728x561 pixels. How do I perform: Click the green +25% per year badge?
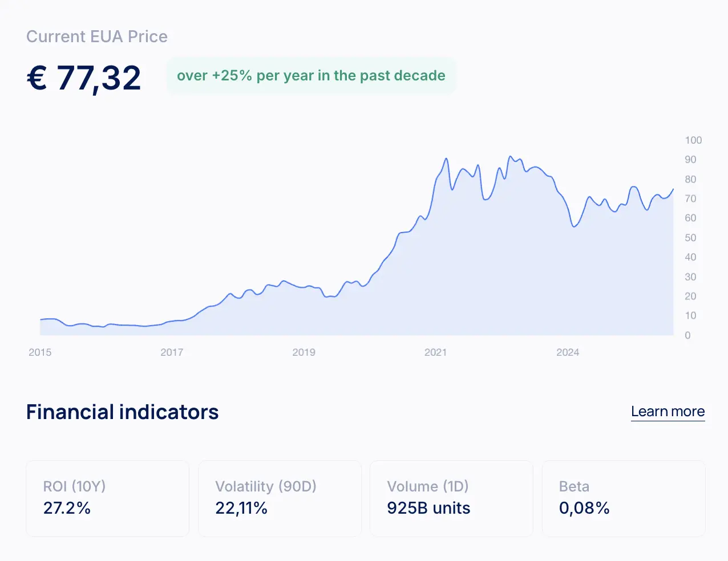point(311,76)
